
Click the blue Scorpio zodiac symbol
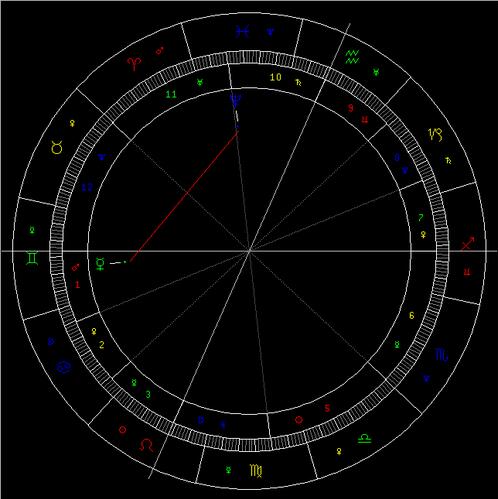[442, 355]
